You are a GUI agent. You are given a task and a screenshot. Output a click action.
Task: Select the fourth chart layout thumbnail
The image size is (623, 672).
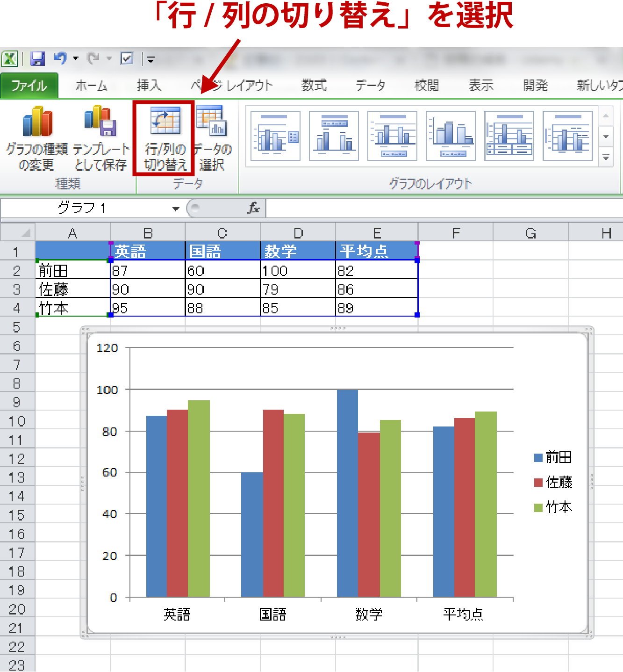click(451, 136)
